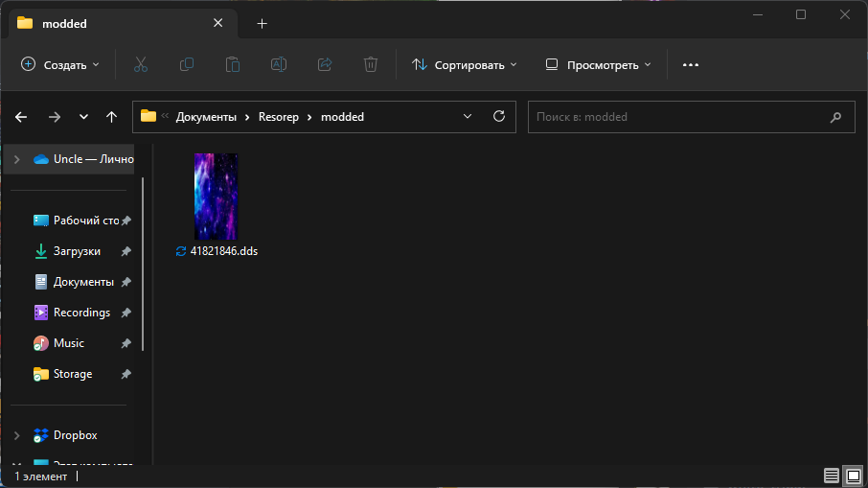Expand the Dropbox tree node
868x488 pixels.
[16, 435]
